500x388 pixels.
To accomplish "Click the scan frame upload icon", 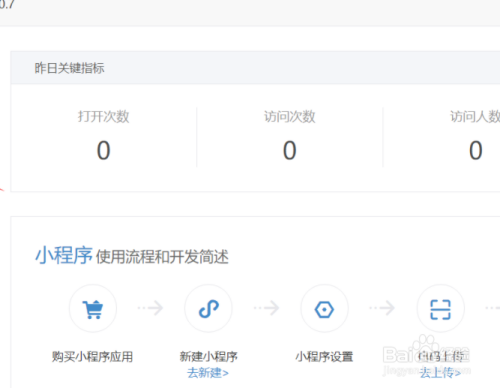I will point(440,309).
